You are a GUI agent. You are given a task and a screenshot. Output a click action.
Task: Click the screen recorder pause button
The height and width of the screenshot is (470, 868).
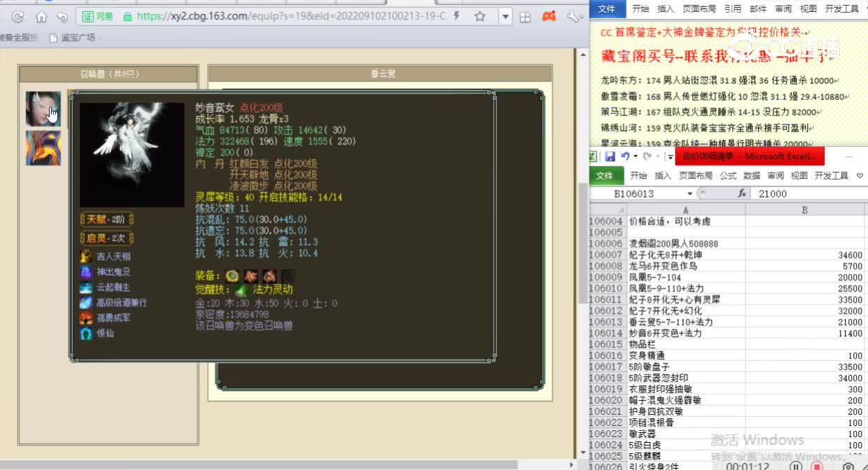(795, 466)
